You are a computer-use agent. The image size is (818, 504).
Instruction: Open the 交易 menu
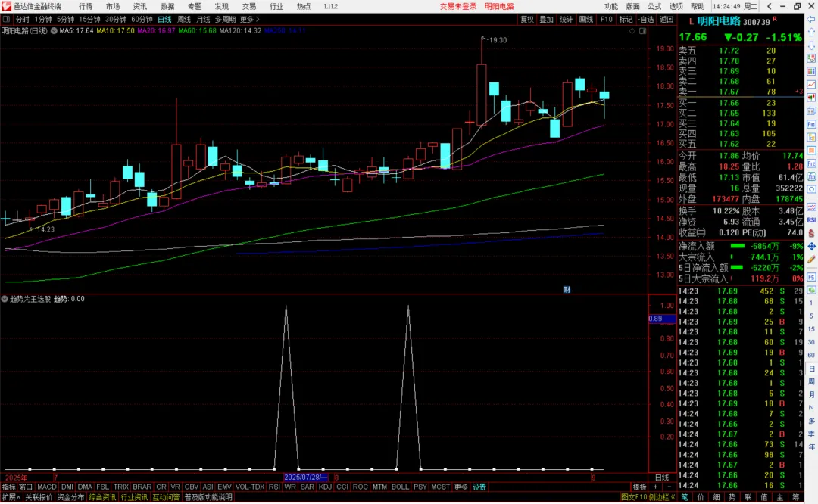click(249, 6)
